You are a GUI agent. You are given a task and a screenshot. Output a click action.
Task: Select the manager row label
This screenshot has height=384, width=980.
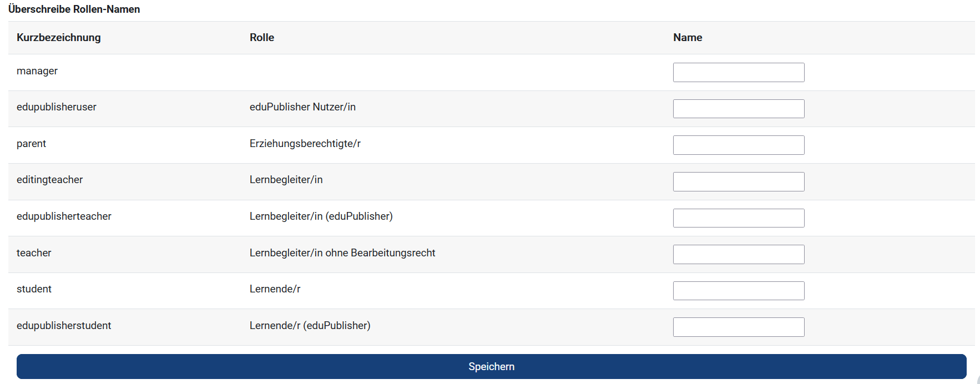37,70
